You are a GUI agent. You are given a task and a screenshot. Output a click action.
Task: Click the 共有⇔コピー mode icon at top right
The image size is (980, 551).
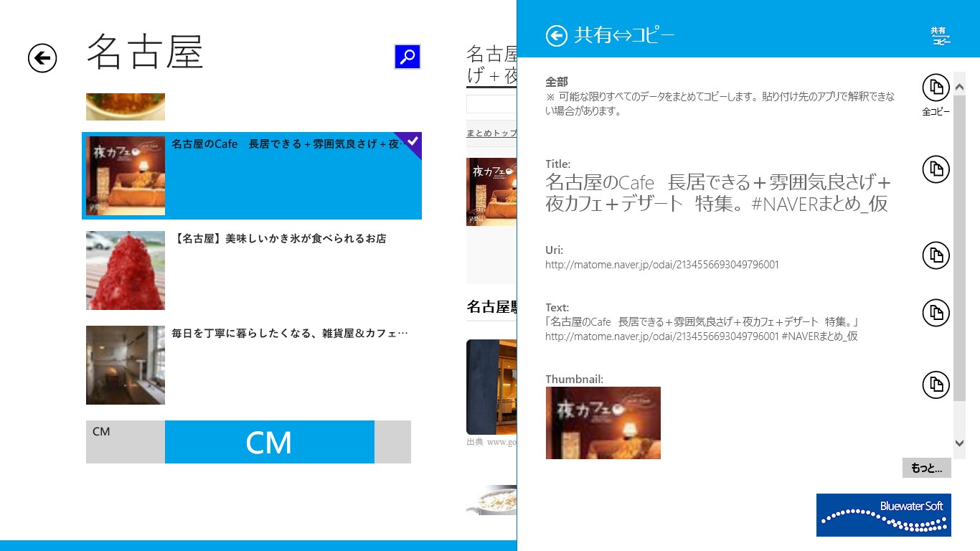pos(940,36)
